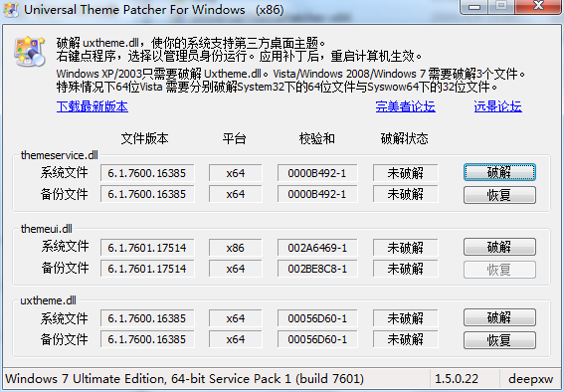Click themeui.dll backup file version field
The height and width of the screenshot is (392, 564).
(x=147, y=269)
